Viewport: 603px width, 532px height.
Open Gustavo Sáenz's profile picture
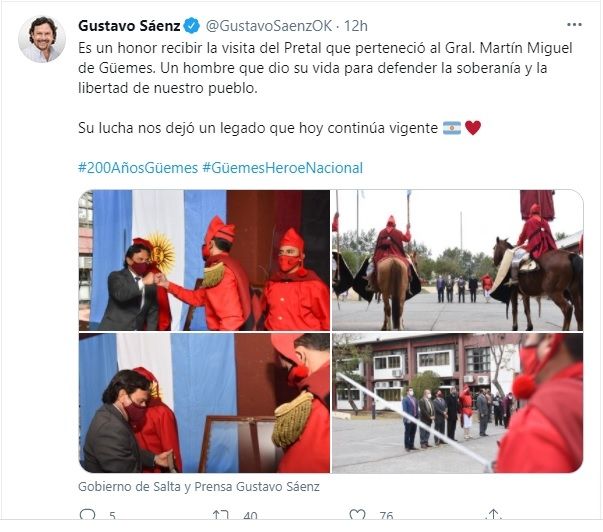point(42,39)
